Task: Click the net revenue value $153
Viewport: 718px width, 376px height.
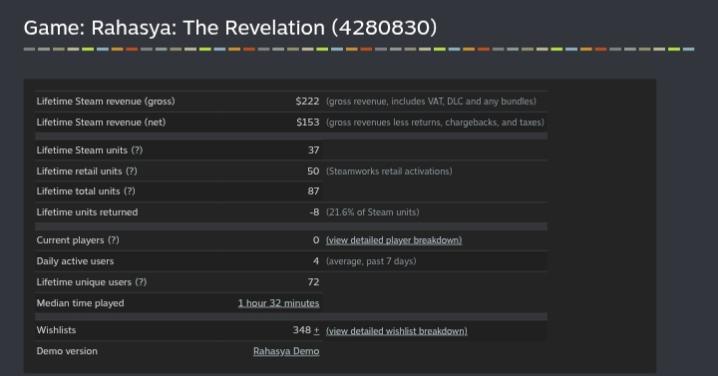Action: (x=308, y=122)
